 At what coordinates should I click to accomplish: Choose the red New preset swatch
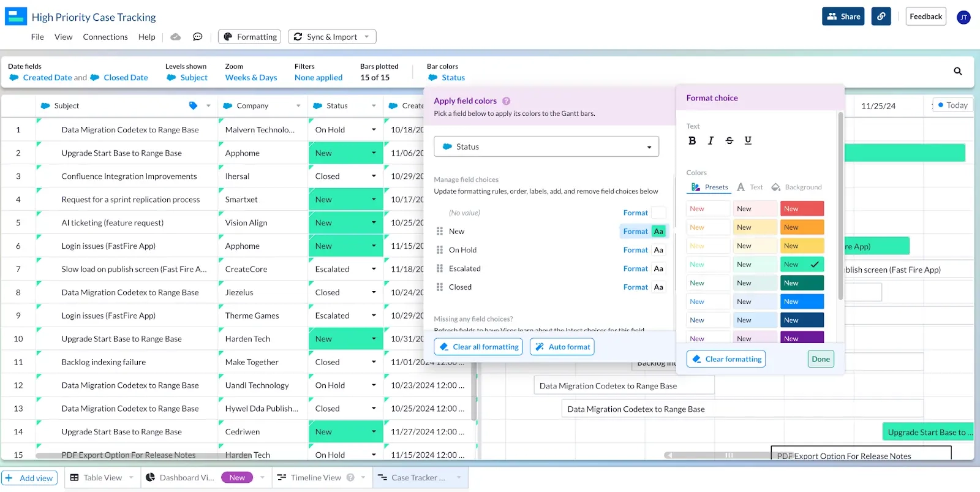[802, 209]
